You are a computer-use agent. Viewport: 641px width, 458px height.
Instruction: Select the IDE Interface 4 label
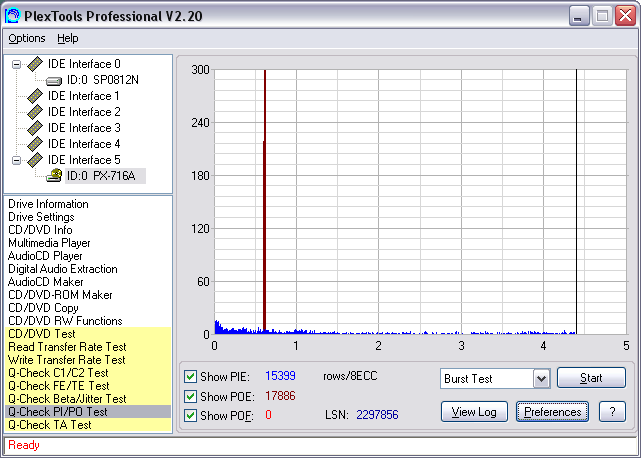point(84,144)
